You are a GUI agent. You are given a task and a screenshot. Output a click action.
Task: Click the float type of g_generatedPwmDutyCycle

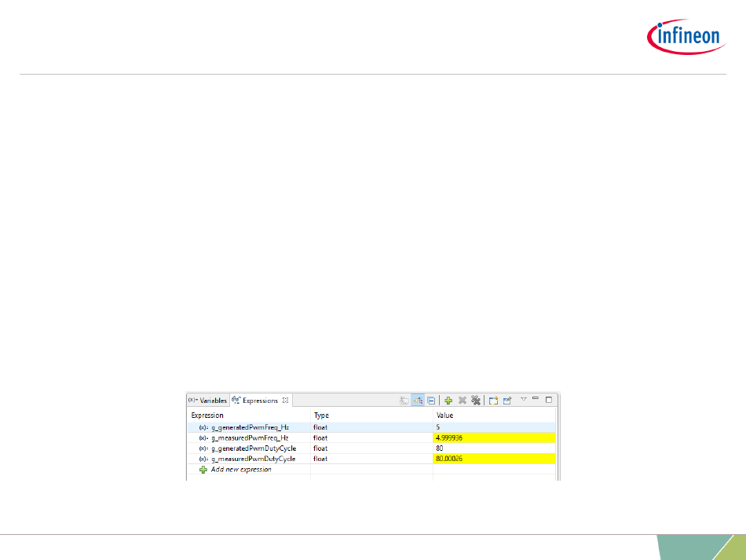tap(320, 448)
